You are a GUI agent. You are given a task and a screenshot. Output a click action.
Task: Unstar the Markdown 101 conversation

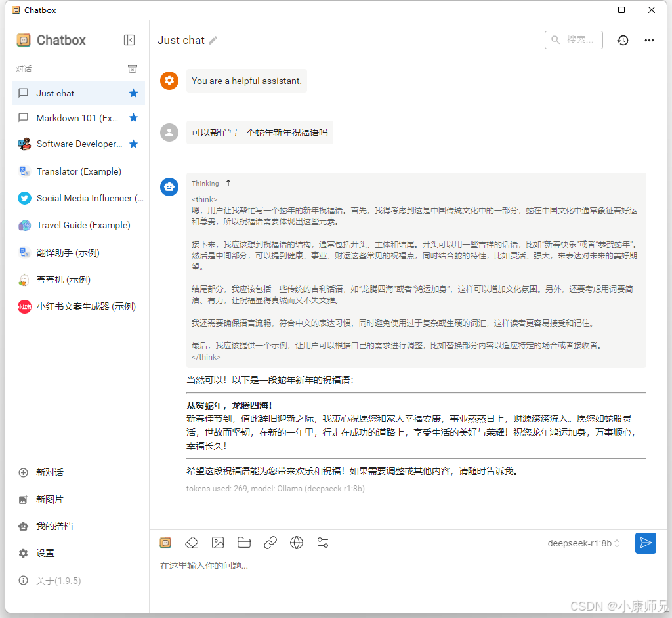point(134,118)
